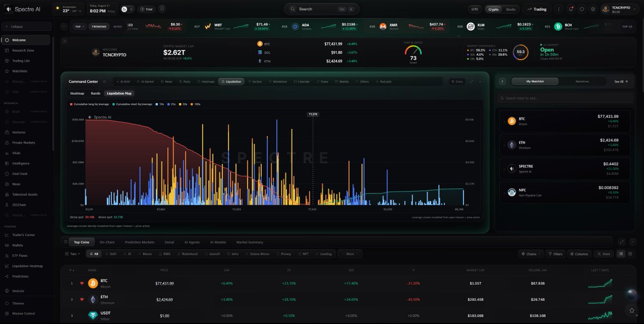The width and height of the screenshot is (644, 324).
Task: Click the 50x legend color swatch
Action: point(180,104)
